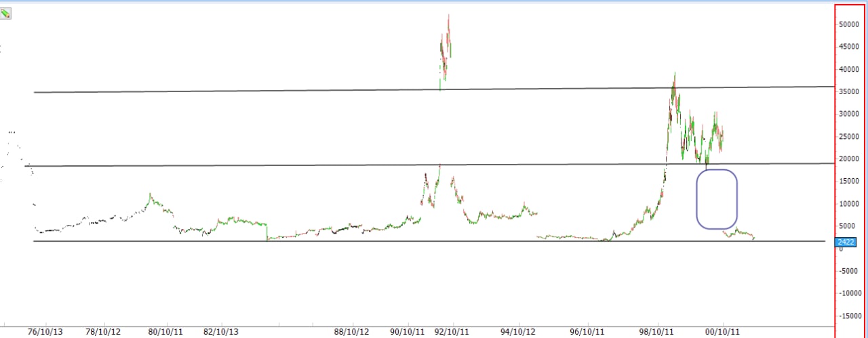The width and height of the screenshot is (868, 338).
Task: Select the 76/10/13 date label
Action: [x=45, y=332]
